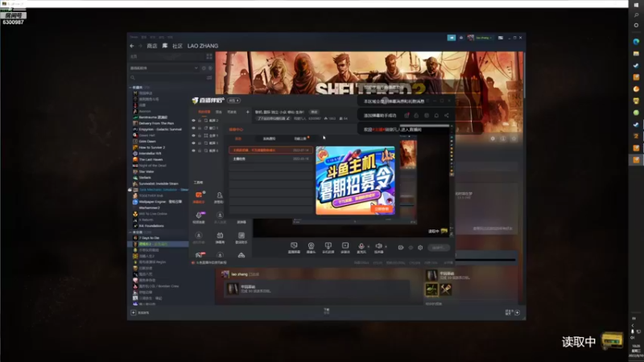Select 7 Days to Die in library
The width and height of the screenshot is (644, 362).
pos(149,237)
